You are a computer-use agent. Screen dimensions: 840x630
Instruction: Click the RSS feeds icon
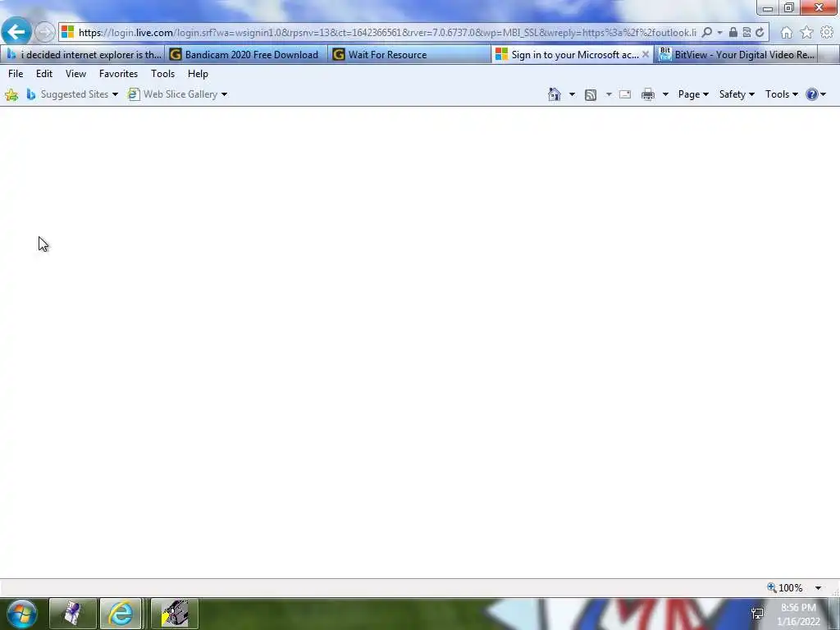pos(591,95)
